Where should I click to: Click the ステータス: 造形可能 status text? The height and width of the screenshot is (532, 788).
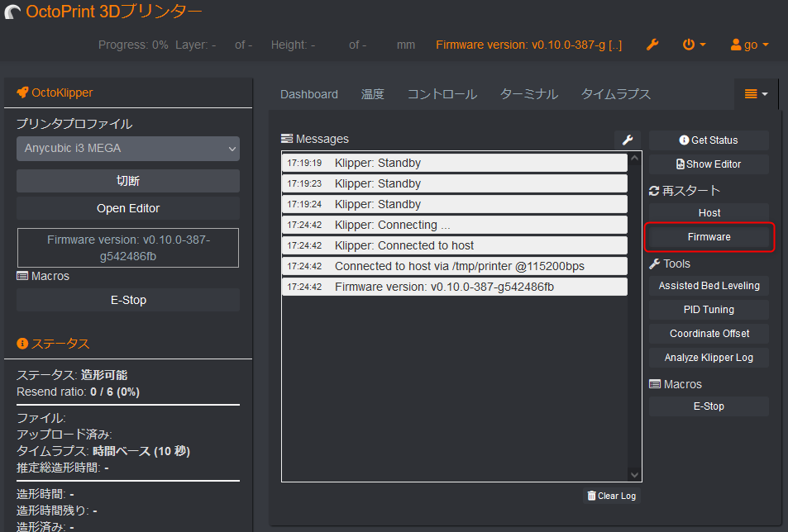pyautogui.click(x=72, y=375)
